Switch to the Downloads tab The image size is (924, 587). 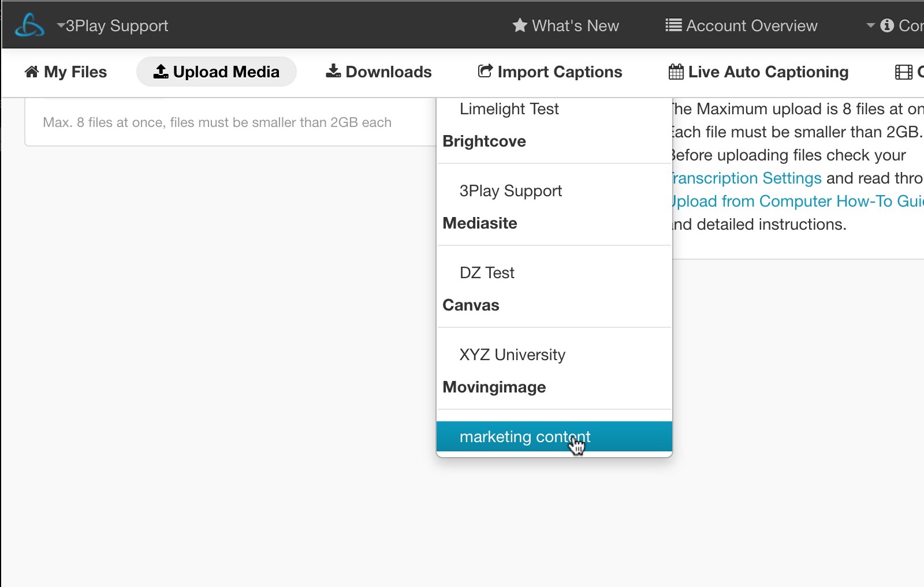point(379,72)
